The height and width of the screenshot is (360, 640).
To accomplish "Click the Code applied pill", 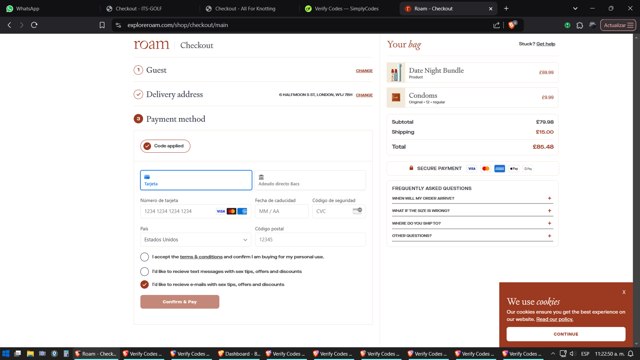I will pyautogui.click(x=165, y=146).
